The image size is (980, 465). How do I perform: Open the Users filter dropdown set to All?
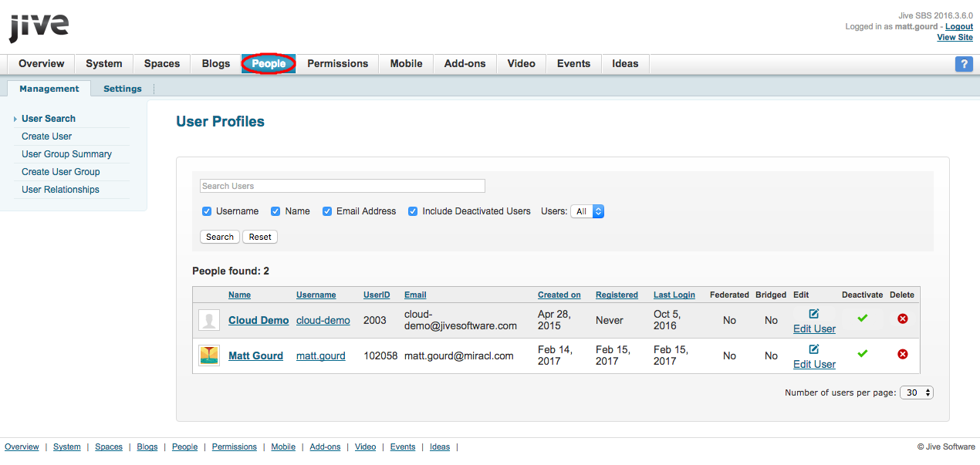coord(587,211)
